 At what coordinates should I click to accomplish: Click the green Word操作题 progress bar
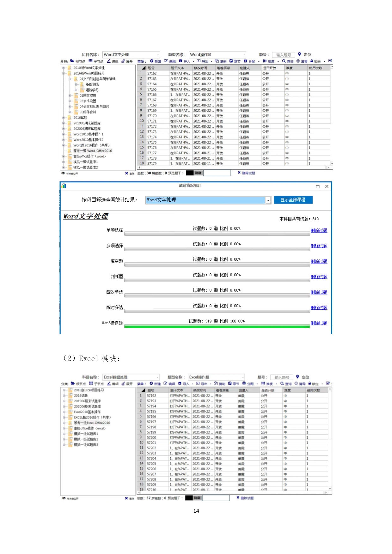[x=217, y=326]
